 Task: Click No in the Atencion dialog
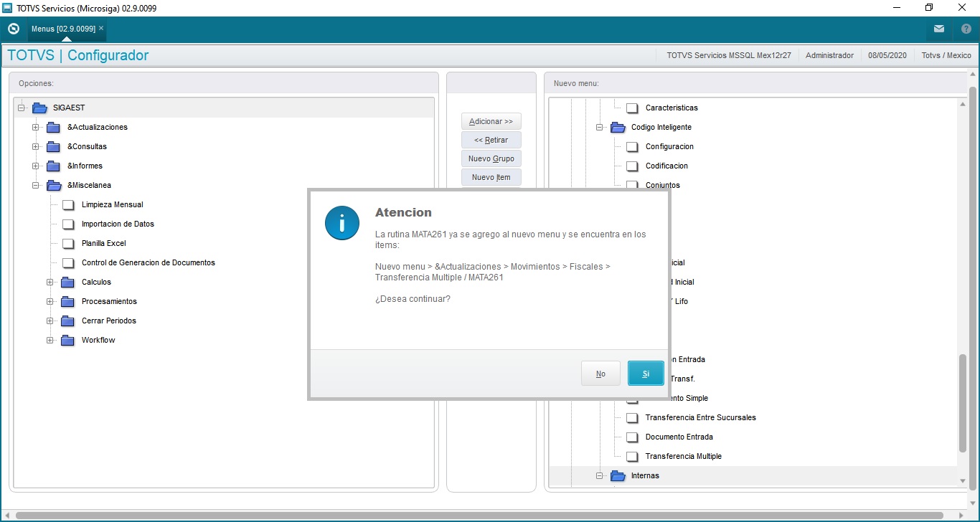(600, 374)
